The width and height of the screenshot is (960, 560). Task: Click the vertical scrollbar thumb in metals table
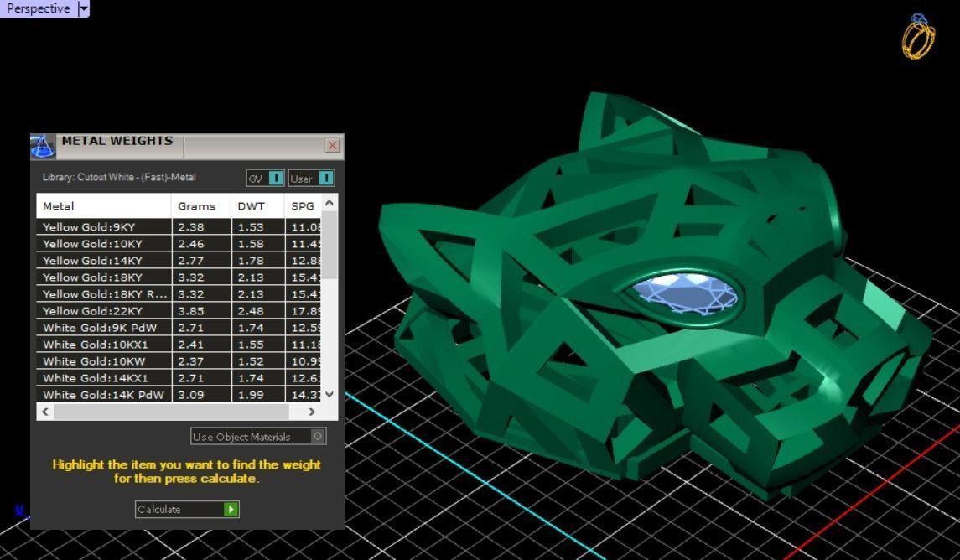pyautogui.click(x=330, y=245)
